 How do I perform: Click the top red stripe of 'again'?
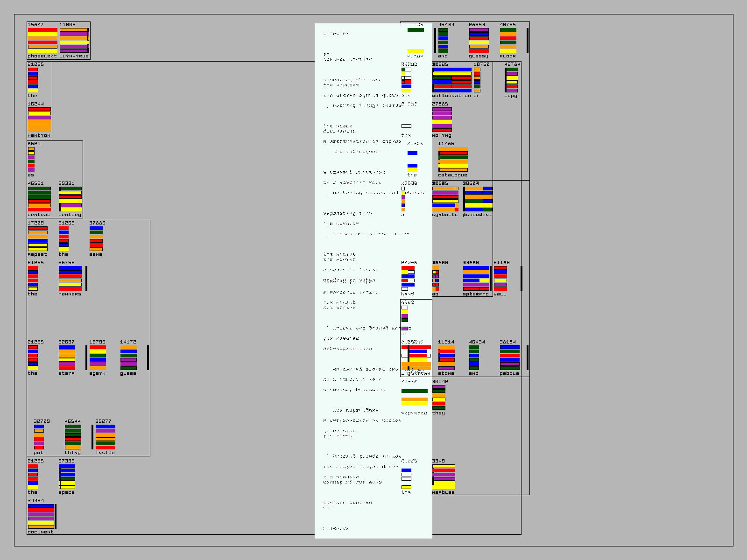pyautogui.click(x=98, y=347)
